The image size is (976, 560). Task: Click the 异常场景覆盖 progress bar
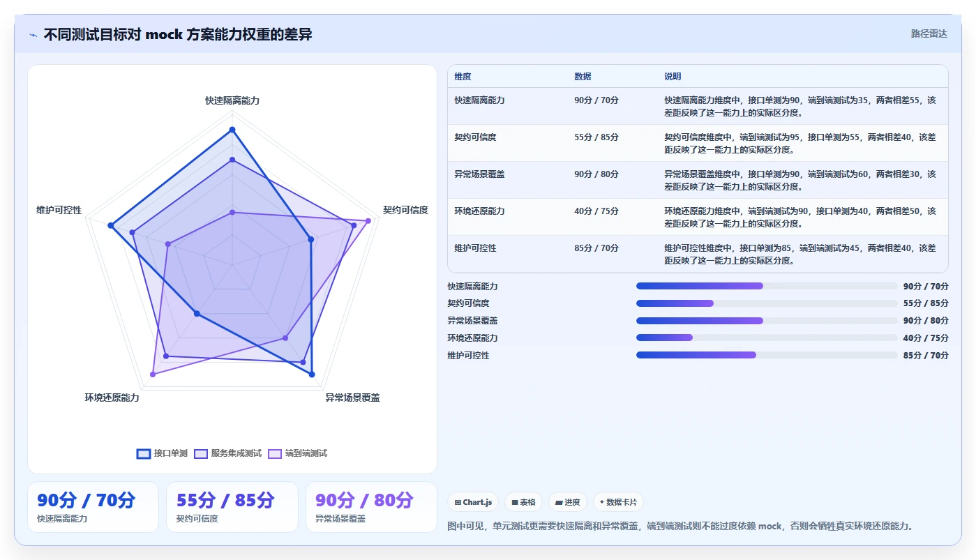767,321
